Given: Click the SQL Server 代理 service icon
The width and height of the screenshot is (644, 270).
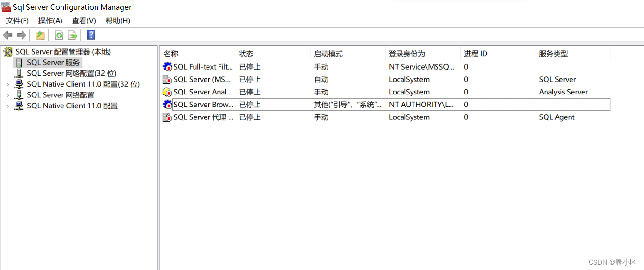Looking at the screenshot, I should point(168,117).
